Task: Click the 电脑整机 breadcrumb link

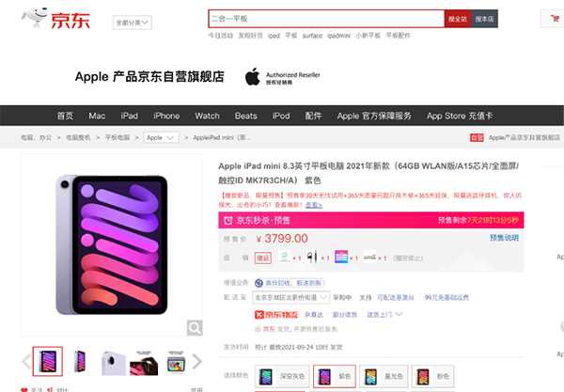Action: click(x=78, y=137)
